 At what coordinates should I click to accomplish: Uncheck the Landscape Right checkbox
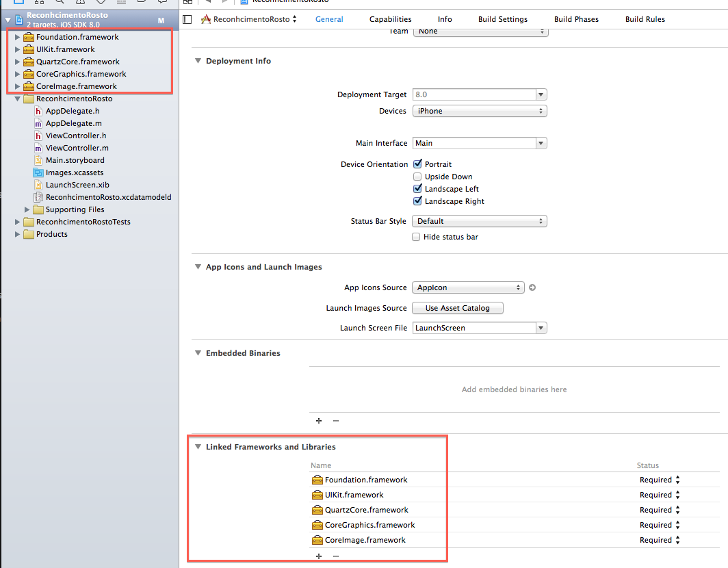[x=417, y=201]
